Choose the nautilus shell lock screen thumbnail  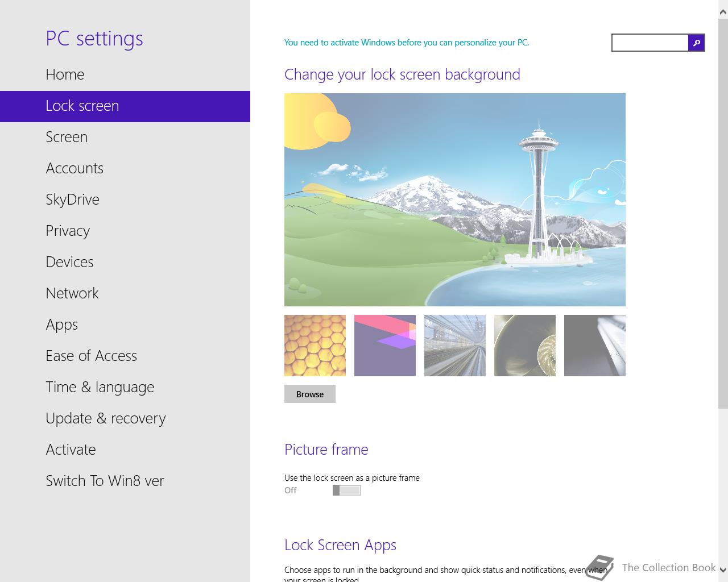(x=525, y=346)
